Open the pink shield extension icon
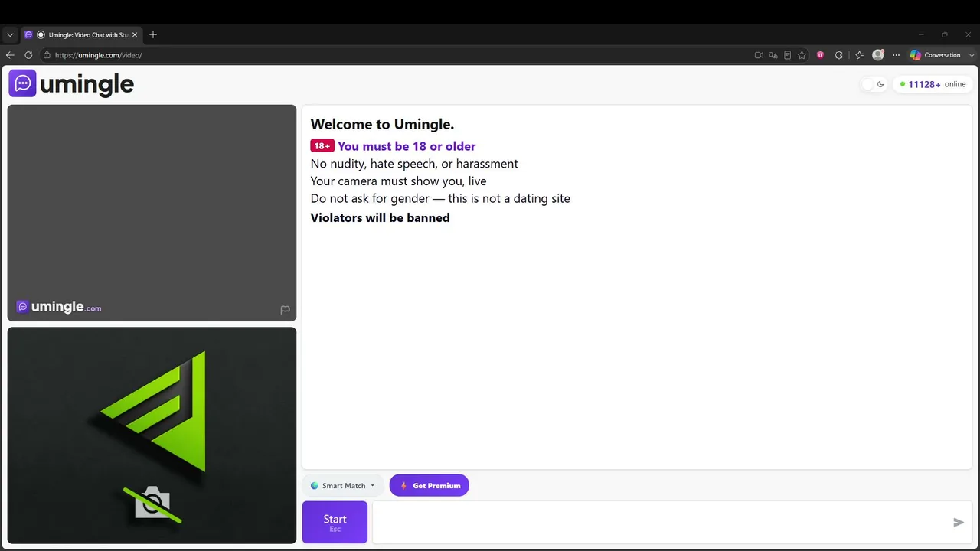980x551 pixels. [820, 55]
